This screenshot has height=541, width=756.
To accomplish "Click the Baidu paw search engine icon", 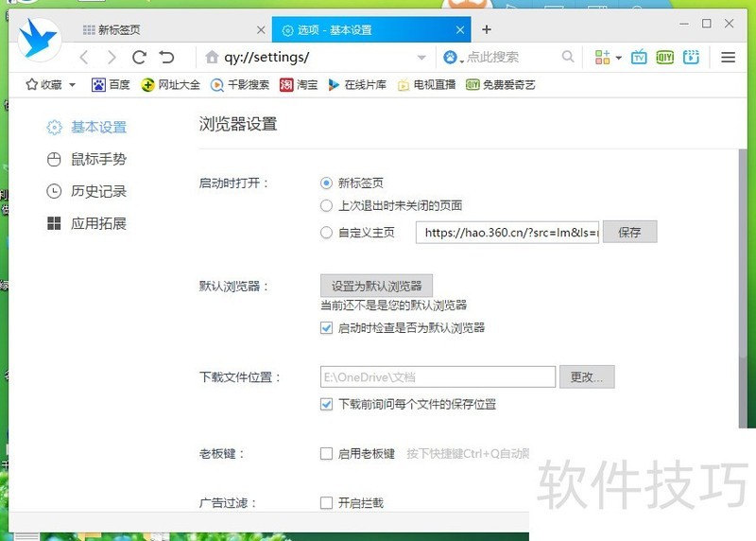I will tap(450, 58).
